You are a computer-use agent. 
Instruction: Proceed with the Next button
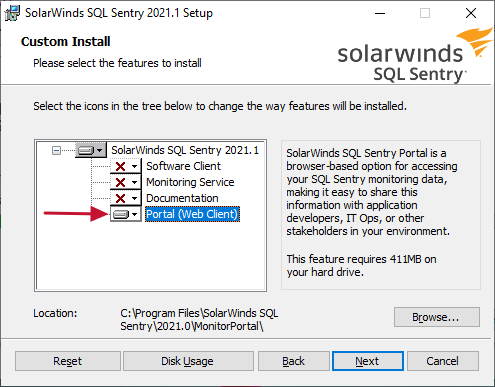(368, 361)
